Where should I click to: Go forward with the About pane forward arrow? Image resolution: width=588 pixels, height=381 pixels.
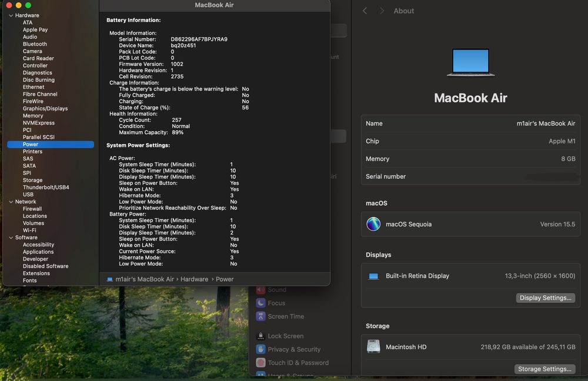[382, 11]
